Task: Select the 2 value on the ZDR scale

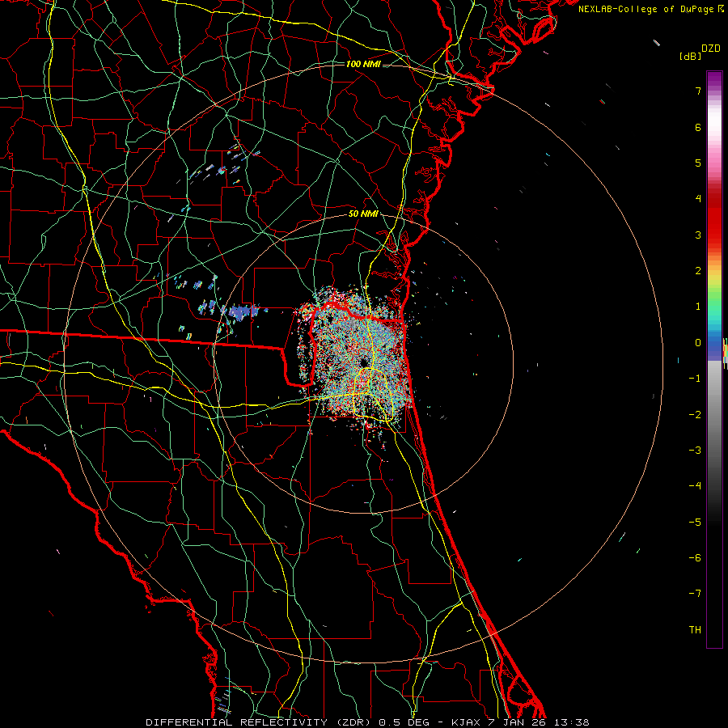Action: pyautogui.click(x=698, y=271)
